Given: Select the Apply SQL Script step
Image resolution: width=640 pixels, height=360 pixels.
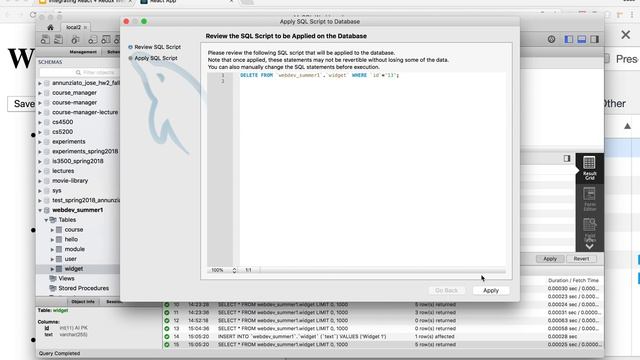Looking at the screenshot, I should click(x=153, y=58).
